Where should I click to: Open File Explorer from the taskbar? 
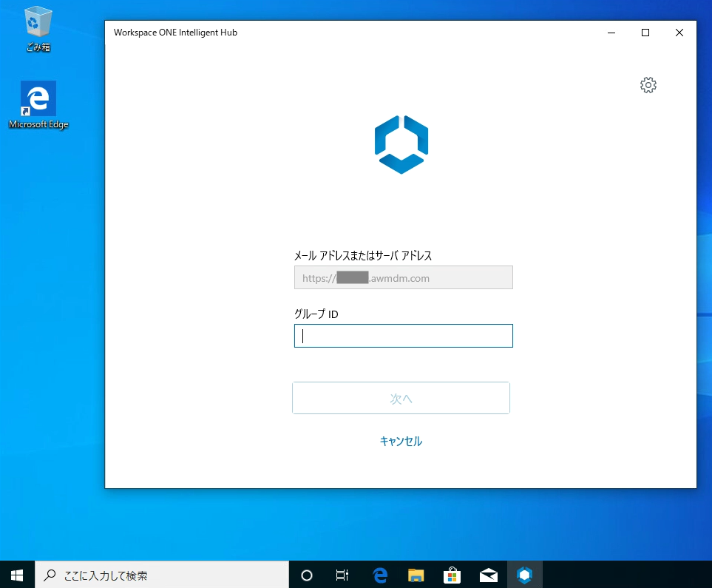point(416,574)
